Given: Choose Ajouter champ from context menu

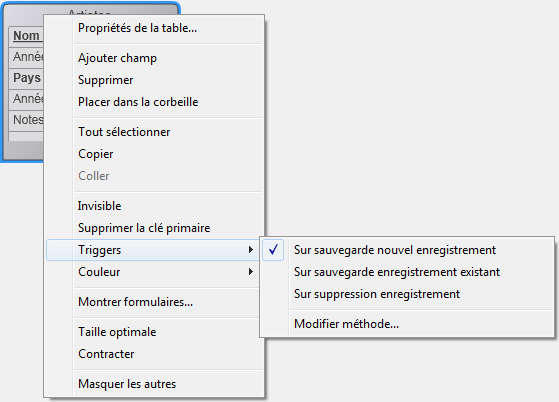Looking at the screenshot, I should pos(154,58).
